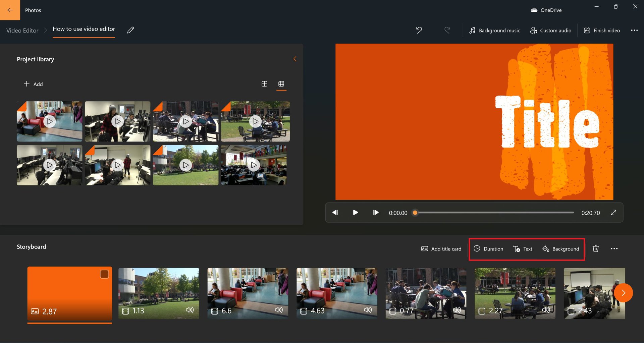Select library clip of hall with flags

pos(254,165)
